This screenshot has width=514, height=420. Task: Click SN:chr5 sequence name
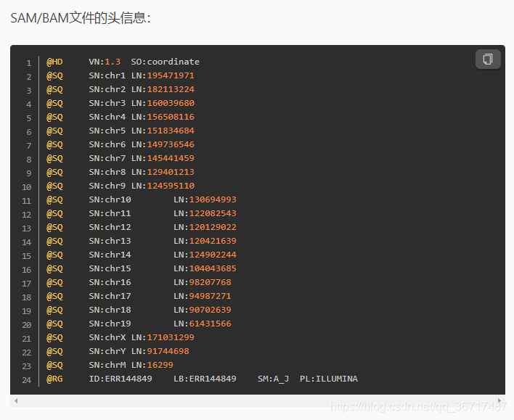click(x=107, y=131)
